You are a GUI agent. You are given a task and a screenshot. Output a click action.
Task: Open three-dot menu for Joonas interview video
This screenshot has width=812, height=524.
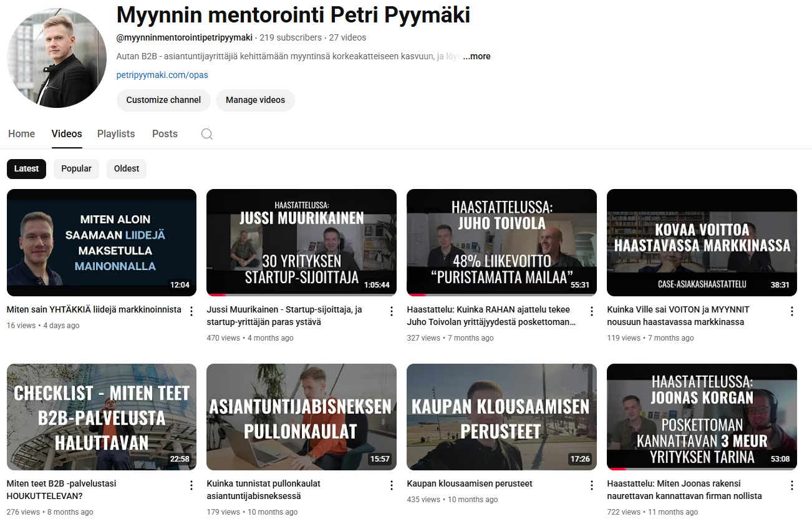[792, 485]
